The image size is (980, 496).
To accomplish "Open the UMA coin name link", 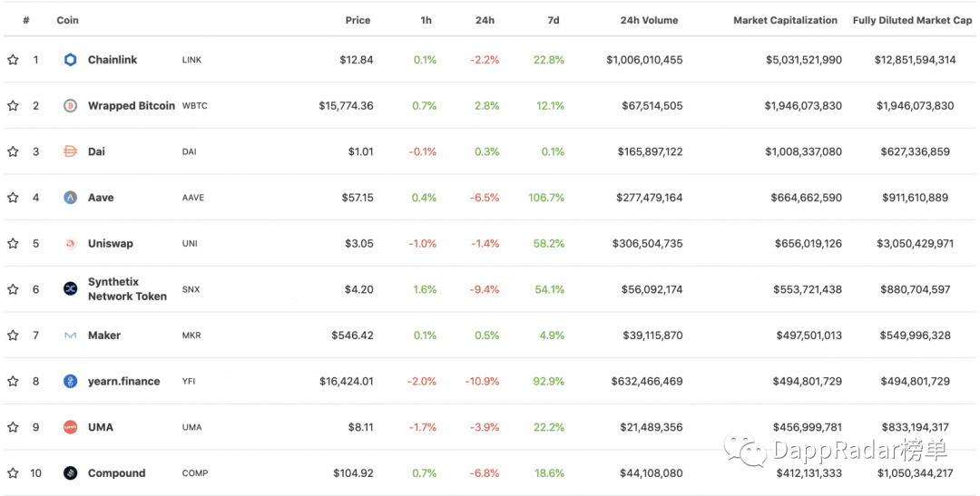I will (101, 427).
